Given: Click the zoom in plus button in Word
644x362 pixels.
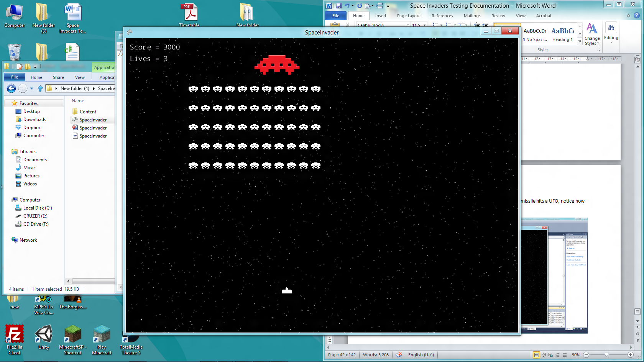Looking at the screenshot, I should tap(631, 355).
